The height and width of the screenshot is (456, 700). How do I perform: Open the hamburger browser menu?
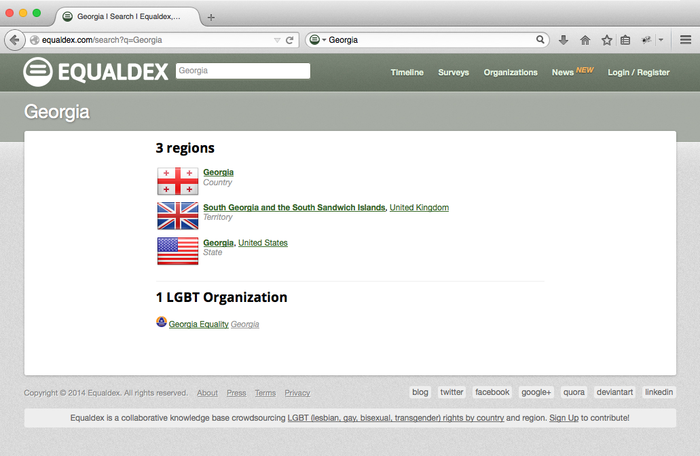tap(686, 40)
